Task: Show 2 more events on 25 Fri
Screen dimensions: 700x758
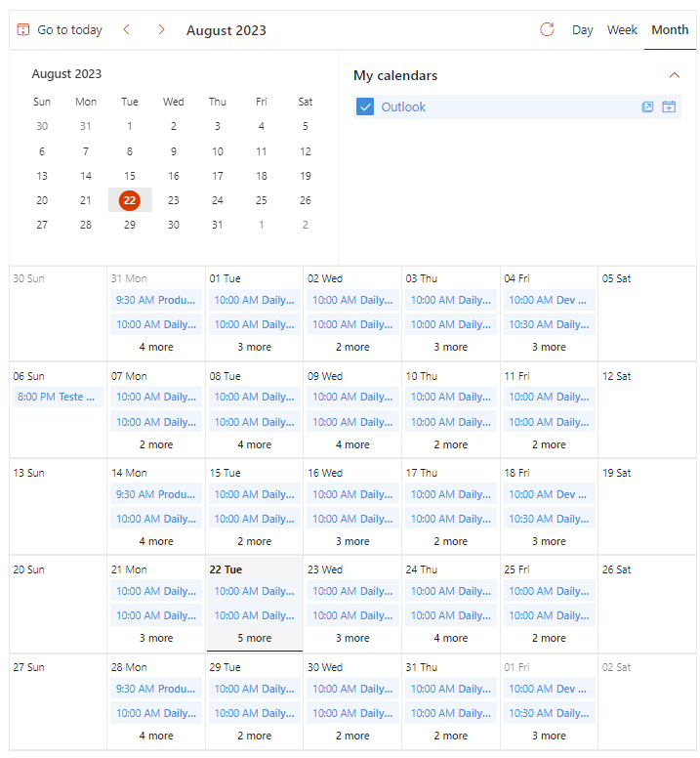Action: (x=549, y=638)
